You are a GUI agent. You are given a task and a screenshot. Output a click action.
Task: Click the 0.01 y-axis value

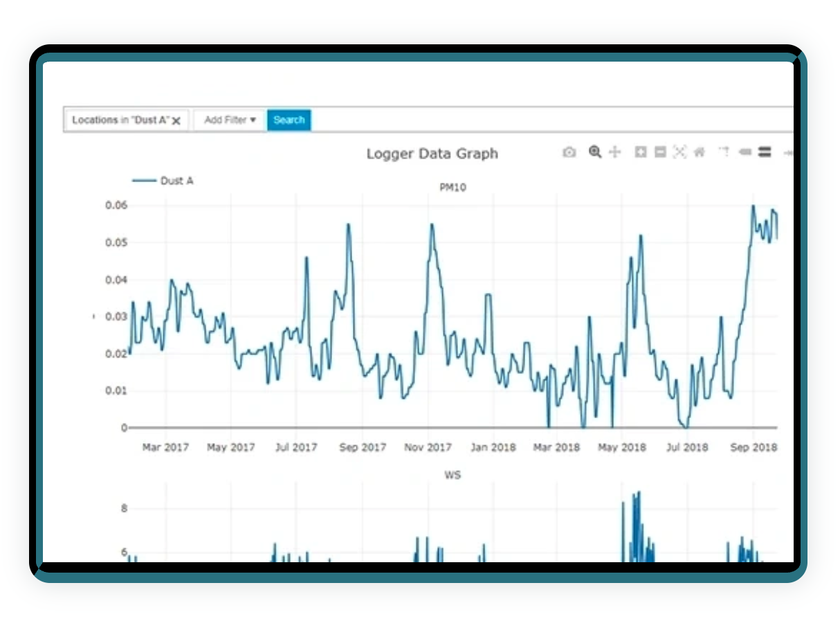click(x=116, y=391)
